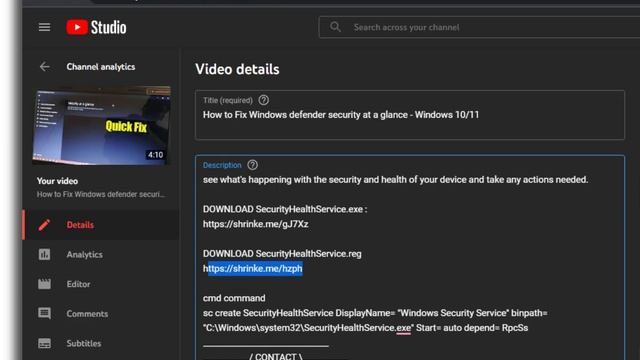Click the 4:10 duration badge on thumbnail
640x360 pixels.
[x=156, y=155]
